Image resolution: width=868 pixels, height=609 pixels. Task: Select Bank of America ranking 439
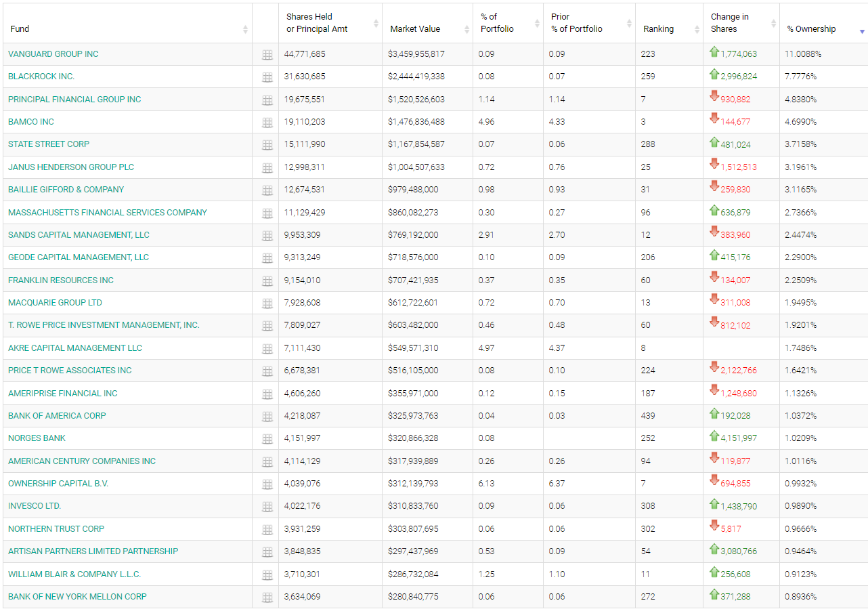tap(649, 416)
